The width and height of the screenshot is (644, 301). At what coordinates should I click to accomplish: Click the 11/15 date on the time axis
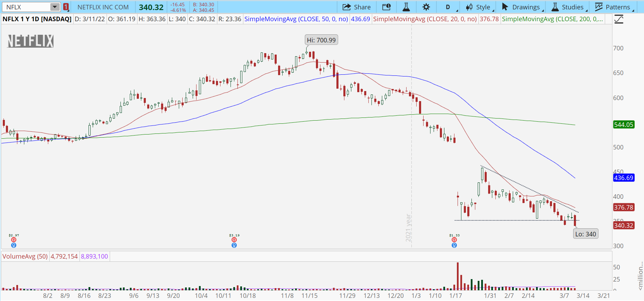[309, 296]
